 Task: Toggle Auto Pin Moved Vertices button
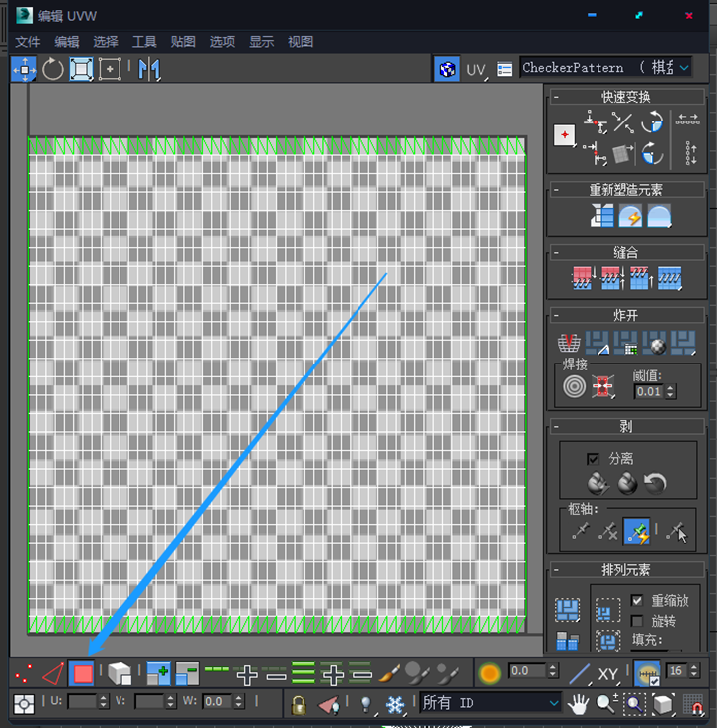coord(636,532)
